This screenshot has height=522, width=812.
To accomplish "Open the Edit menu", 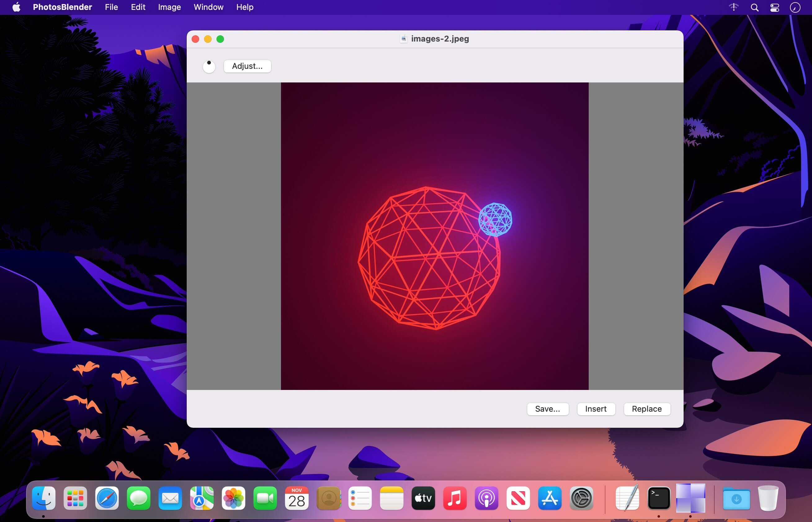I will (138, 7).
